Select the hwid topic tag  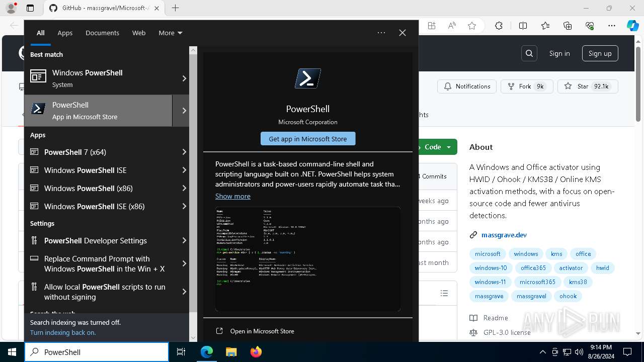[603, 268]
